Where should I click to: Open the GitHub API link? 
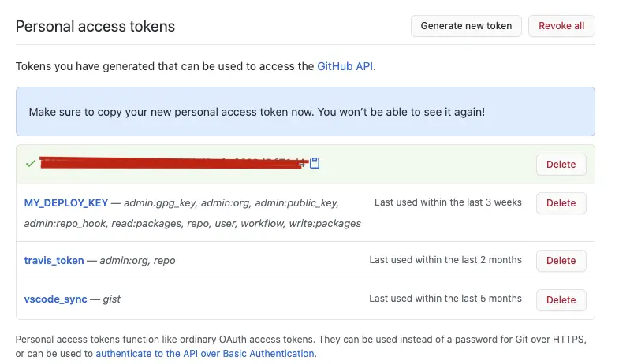[345, 66]
